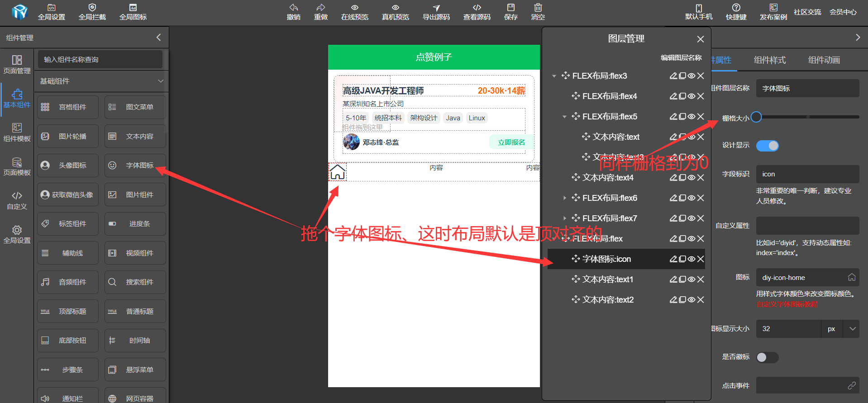
Task: Toggle visibility of FLEX布局:flex6 layer
Action: click(692, 198)
